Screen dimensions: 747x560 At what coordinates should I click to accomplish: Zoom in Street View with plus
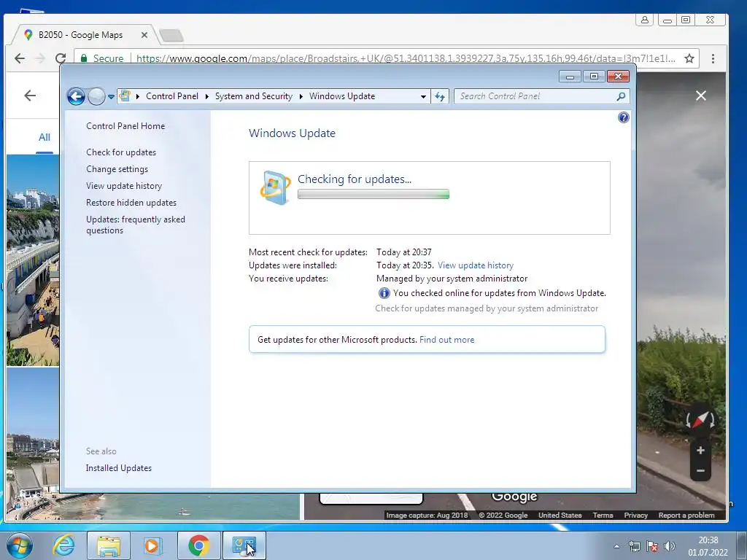coord(700,451)
